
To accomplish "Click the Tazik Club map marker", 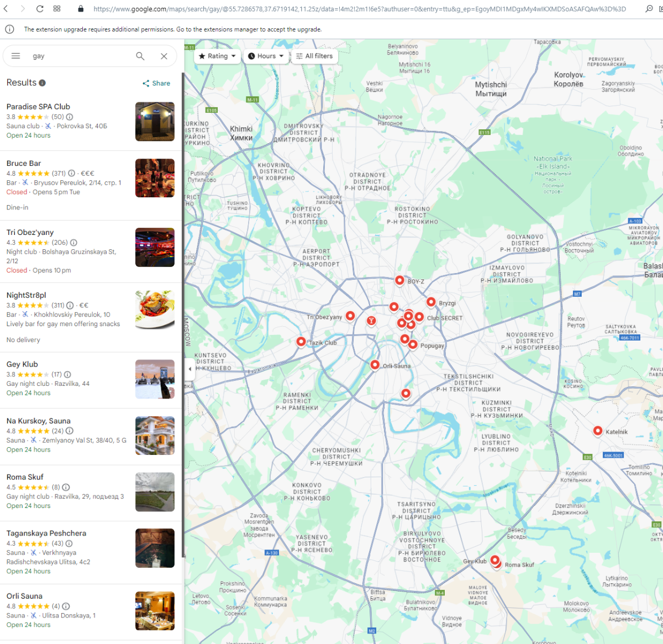I will point(301,342).
